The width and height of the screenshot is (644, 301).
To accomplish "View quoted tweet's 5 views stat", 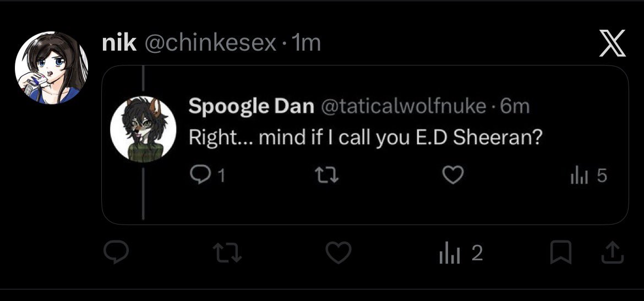I will click(x=588, y=176).
